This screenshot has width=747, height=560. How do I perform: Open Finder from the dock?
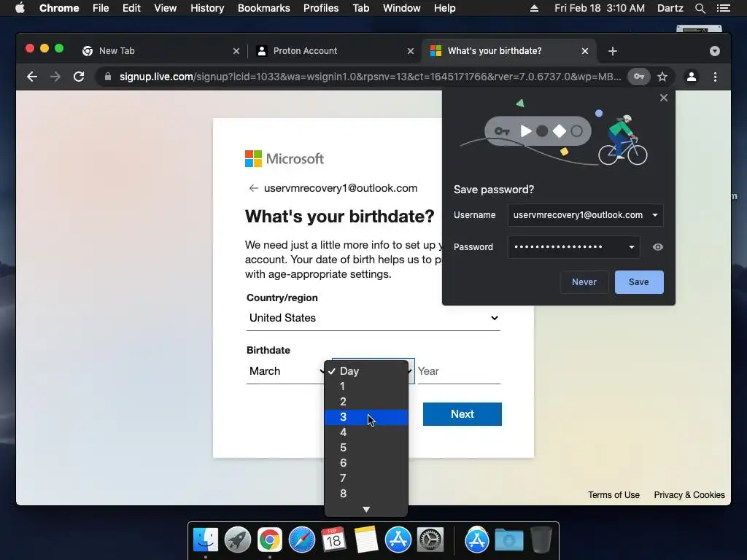(x=206, y=540)
